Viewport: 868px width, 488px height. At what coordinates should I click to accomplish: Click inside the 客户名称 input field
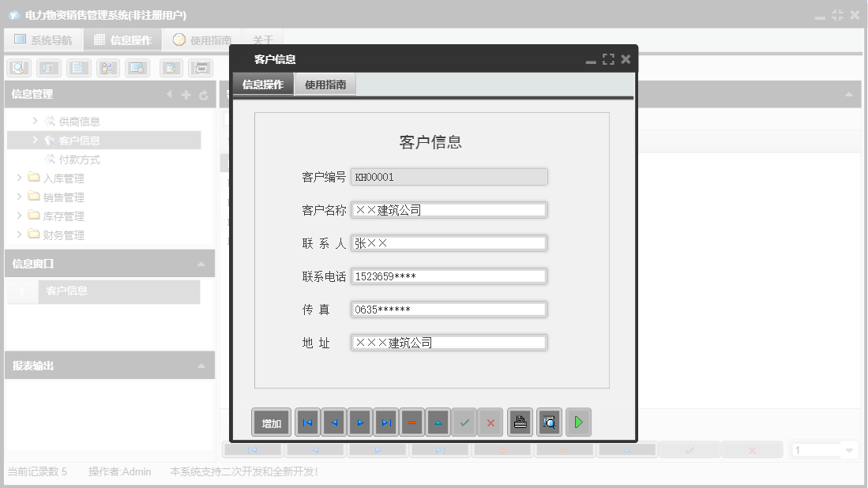(x=449, y=209)
